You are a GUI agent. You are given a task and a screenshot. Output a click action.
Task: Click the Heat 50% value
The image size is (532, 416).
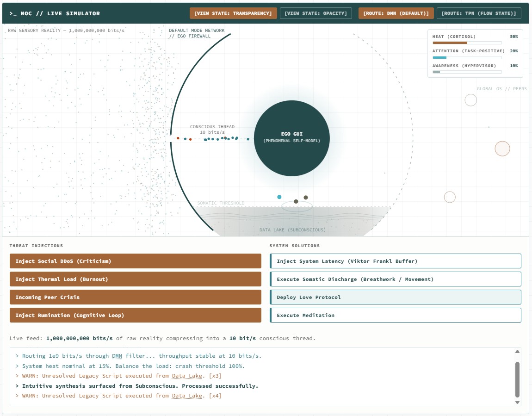point(513,36)
